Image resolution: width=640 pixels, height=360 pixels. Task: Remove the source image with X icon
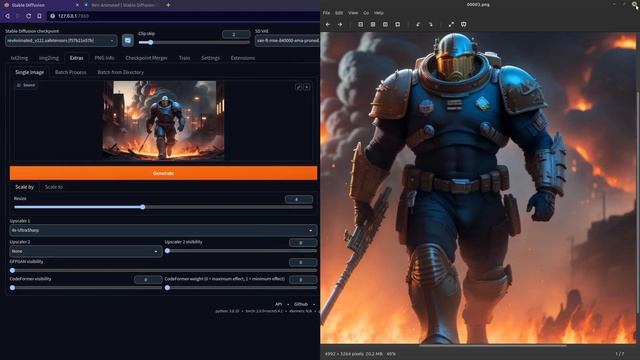pos(307,87)
